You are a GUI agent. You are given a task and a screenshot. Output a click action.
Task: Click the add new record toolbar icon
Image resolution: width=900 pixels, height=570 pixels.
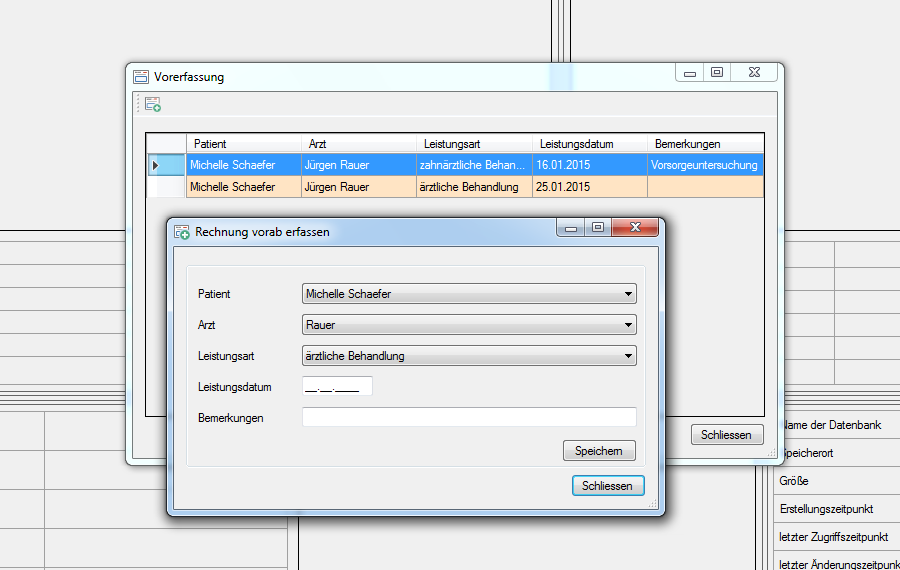click(x=153, y=104)
